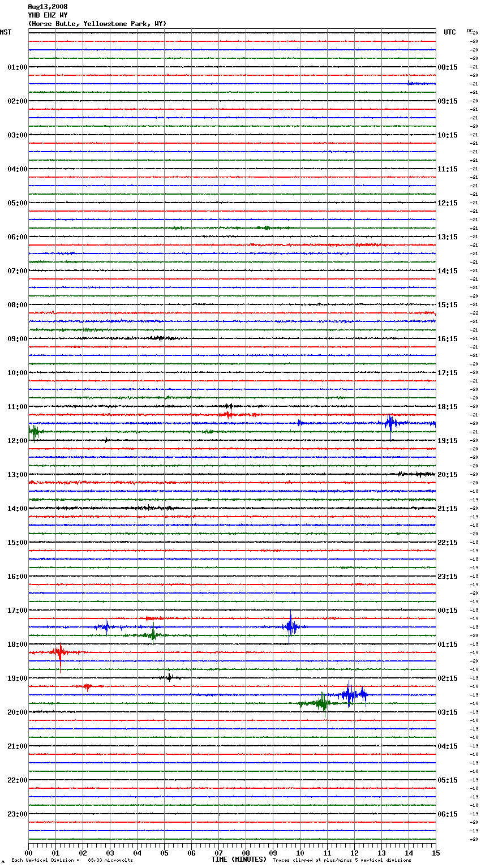Click minute 05 on the bottom axis
The width and height of the screenshot is (481, 868).
coord(164,853)
